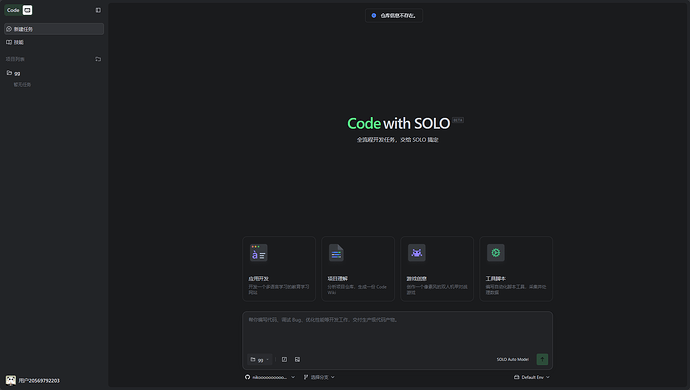690x390 pixels.
Task: Collapse the left sidebar panel
Action: click(98, 10)
